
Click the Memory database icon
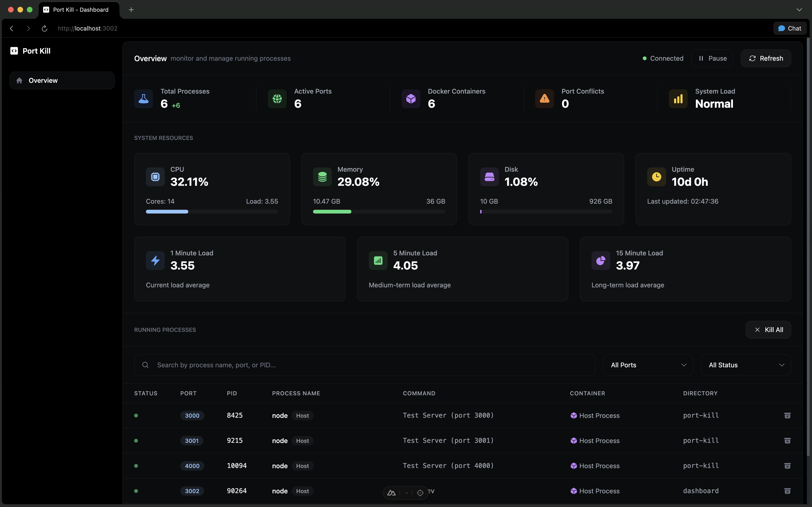click(322, 177)
